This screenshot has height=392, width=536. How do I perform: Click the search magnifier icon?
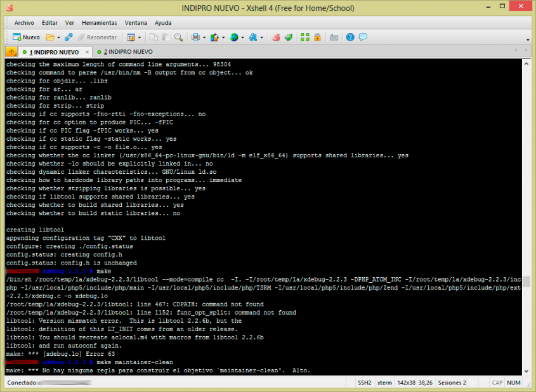click(x=178, y=37)
